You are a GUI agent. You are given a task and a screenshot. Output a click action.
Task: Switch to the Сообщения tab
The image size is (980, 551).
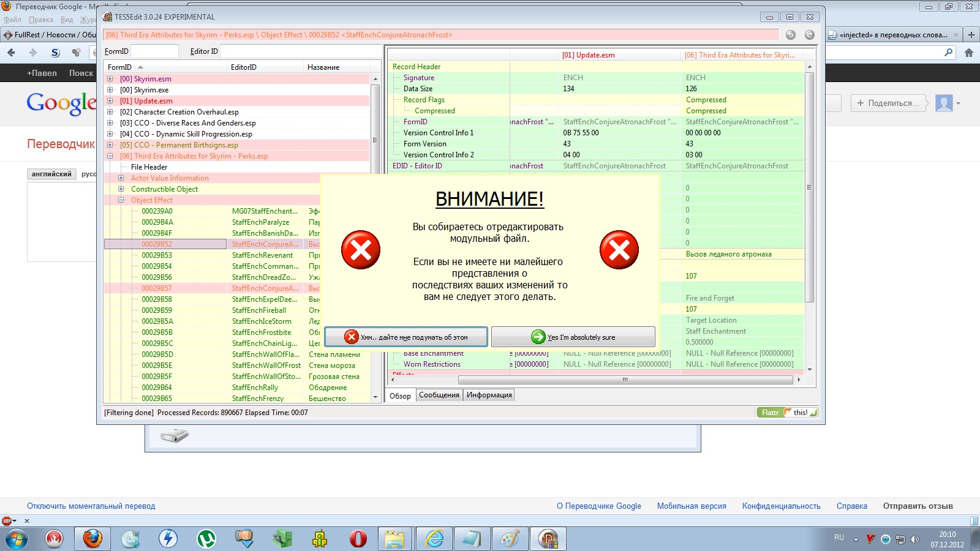tap(439, 395)
